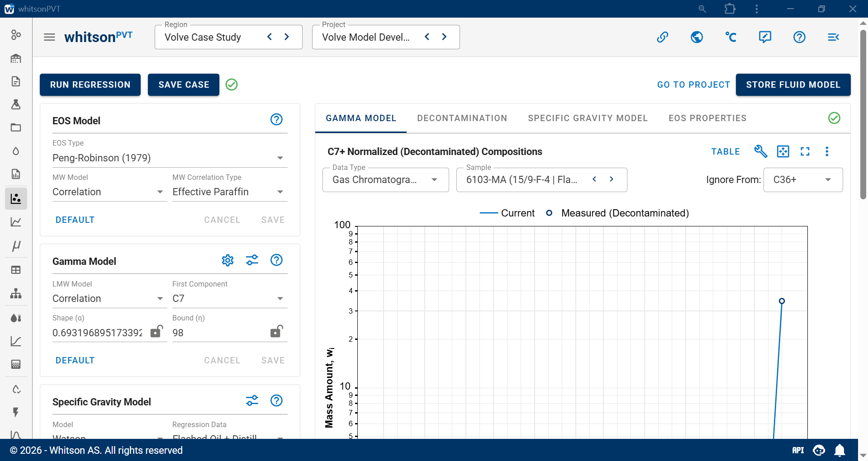Toggle the Shape (α) lock icon
Screen dimensions: 868x461
pyautogui.click(x=157, y=331)
